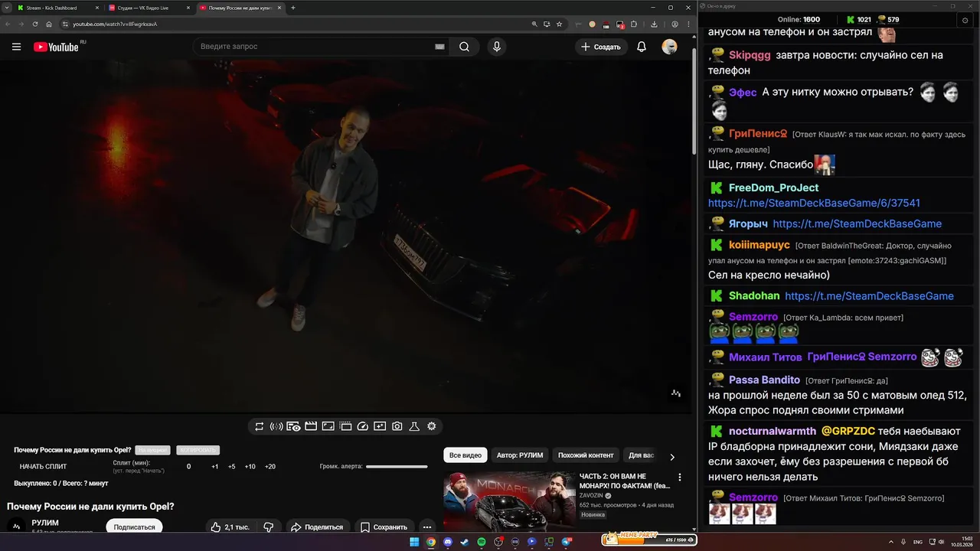Click the resize frame icon in video toolbar
Image resolution: width=980 pixels, height=551 pixels.
coord(328,426)
